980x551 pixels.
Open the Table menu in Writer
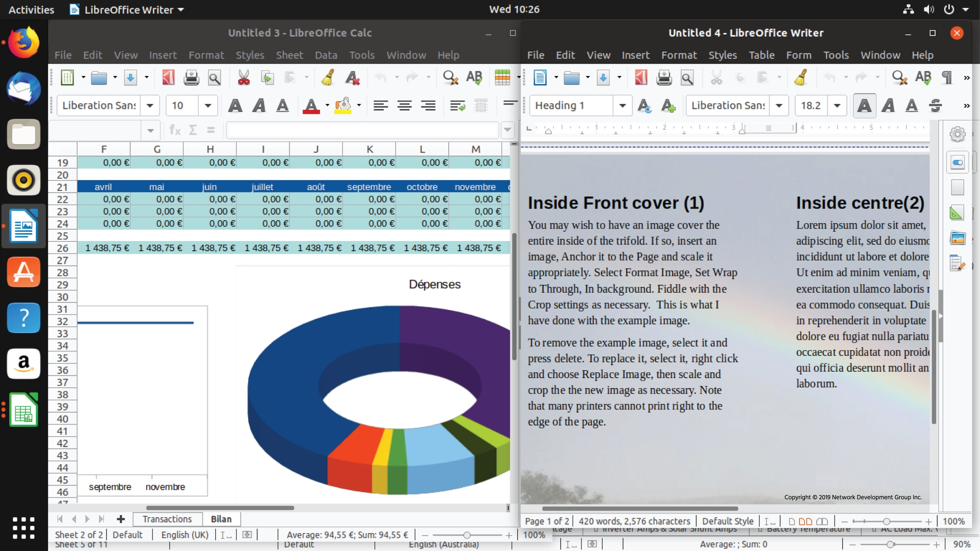click(761, 55)
